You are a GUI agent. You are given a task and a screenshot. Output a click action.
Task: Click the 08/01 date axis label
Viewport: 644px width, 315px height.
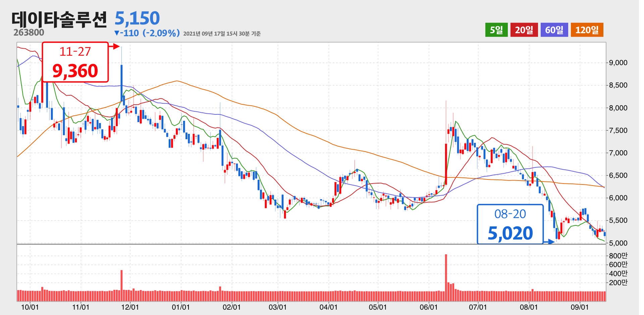(x=529, y=307)
